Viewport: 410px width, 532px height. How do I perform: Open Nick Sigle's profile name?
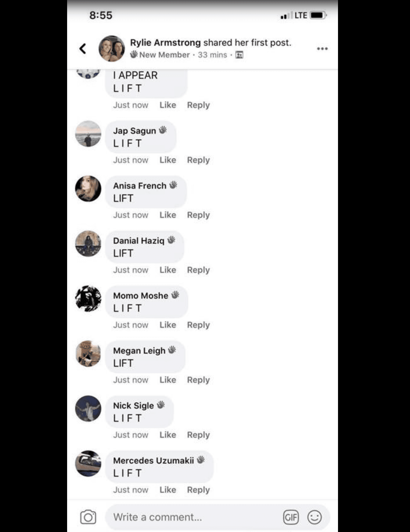click(133, 406)
